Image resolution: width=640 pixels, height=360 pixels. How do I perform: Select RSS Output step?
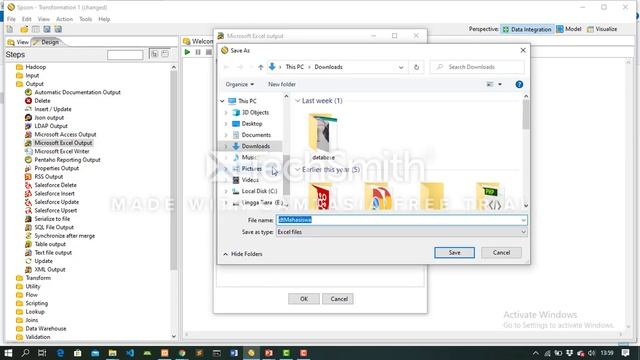(x=49, y=177)
